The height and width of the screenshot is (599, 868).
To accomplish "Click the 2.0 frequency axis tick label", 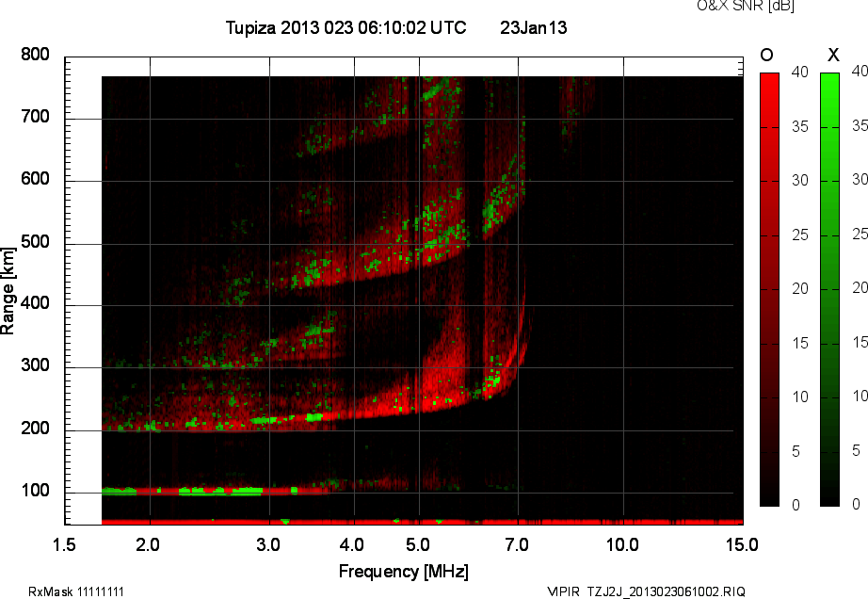I will (148, 544).
